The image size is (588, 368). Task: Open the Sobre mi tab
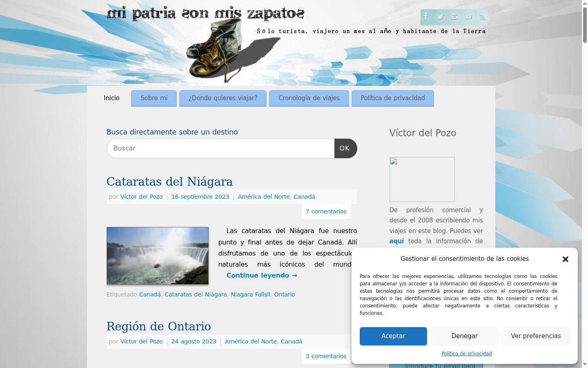(154, 98)
